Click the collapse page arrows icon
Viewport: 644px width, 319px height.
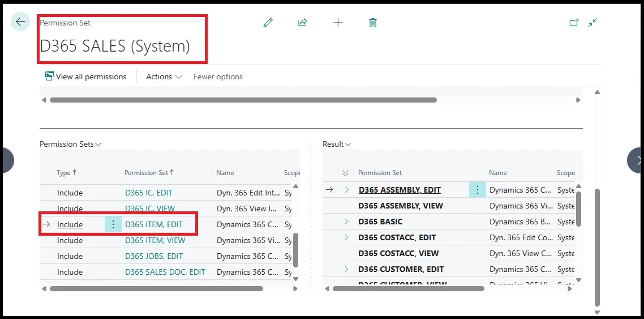pos(593,23)
